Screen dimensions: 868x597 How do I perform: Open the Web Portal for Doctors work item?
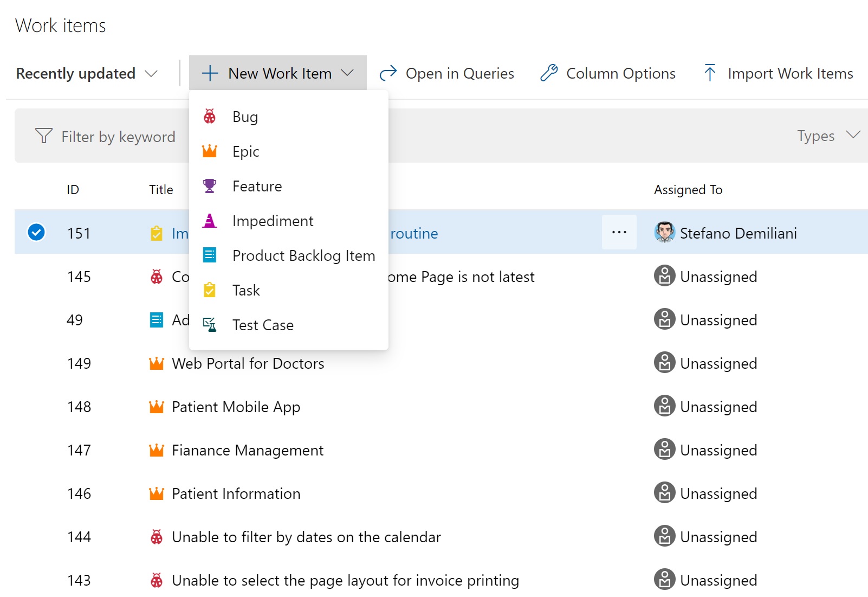pyautogui.click(x=248, y=363)
